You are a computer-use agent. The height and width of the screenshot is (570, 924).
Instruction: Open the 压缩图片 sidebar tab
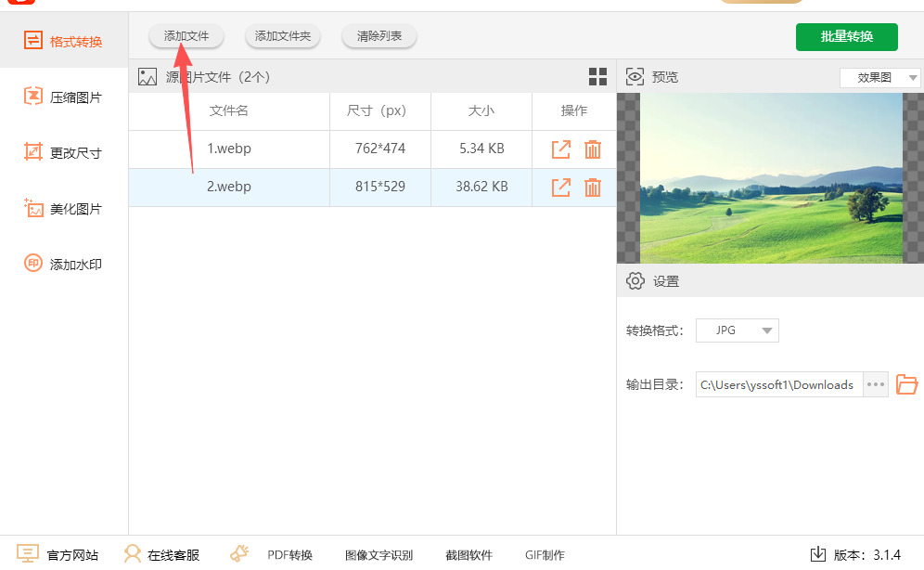coord(63,97)
